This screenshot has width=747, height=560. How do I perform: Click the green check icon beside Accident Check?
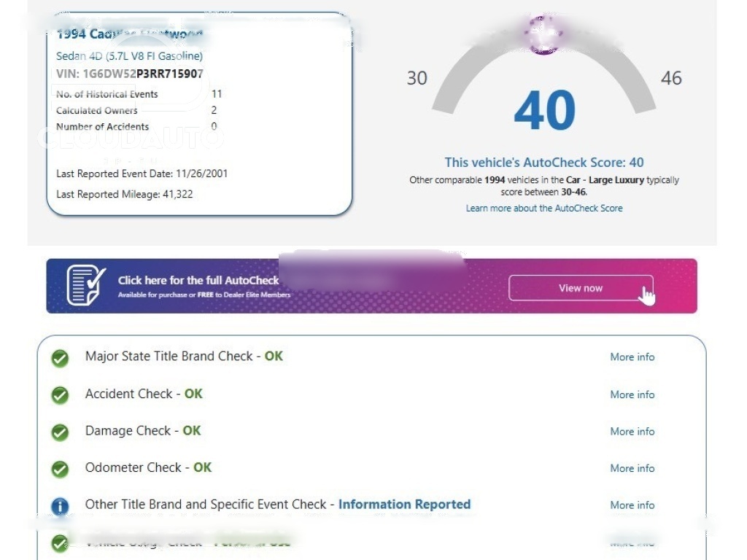(x=60, y=394)
